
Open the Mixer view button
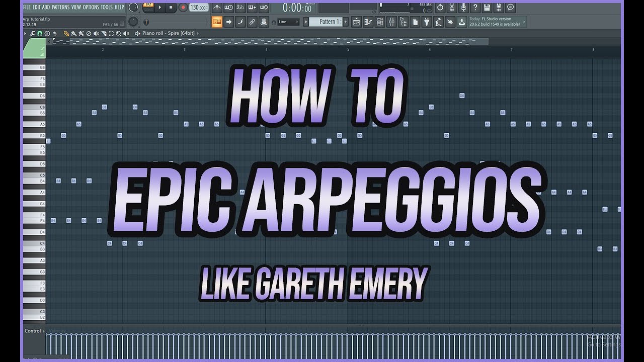tap(391, 22)
